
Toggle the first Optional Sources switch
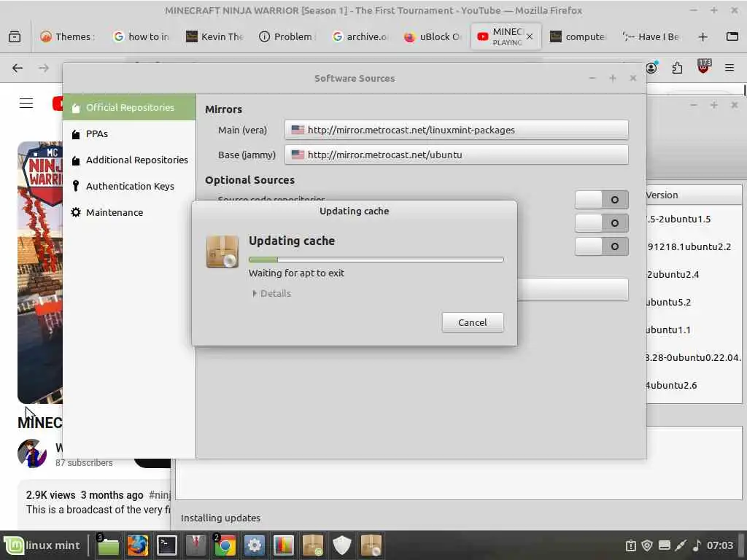[601, 200]
